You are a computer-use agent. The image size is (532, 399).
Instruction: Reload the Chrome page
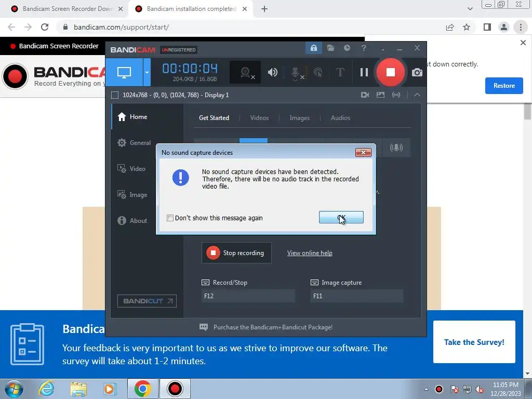point(45,27)
